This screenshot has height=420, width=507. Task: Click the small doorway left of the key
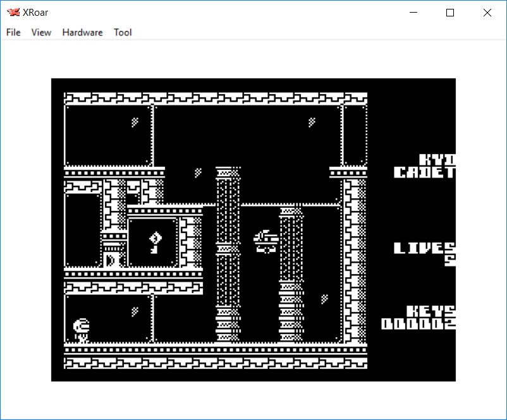(x=112, y=258)
